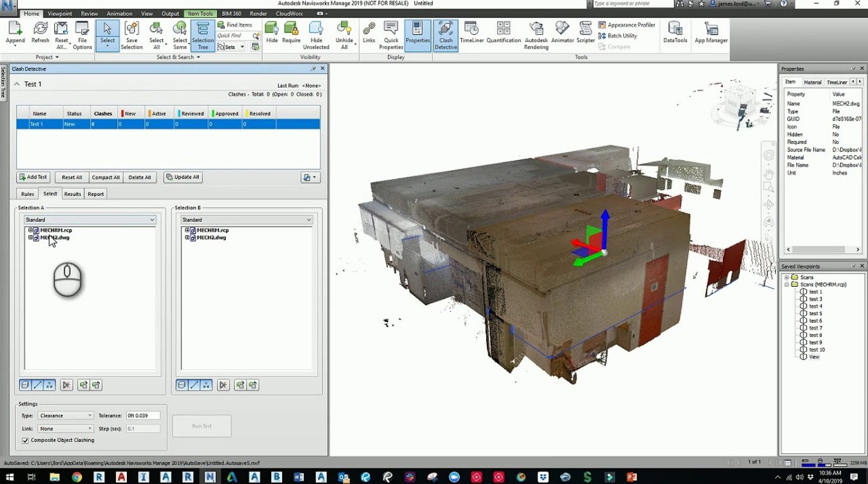Click the Reset All clash button
Image resolution: width=868 pixels, height=484 pixels.
tap(72, 178)
